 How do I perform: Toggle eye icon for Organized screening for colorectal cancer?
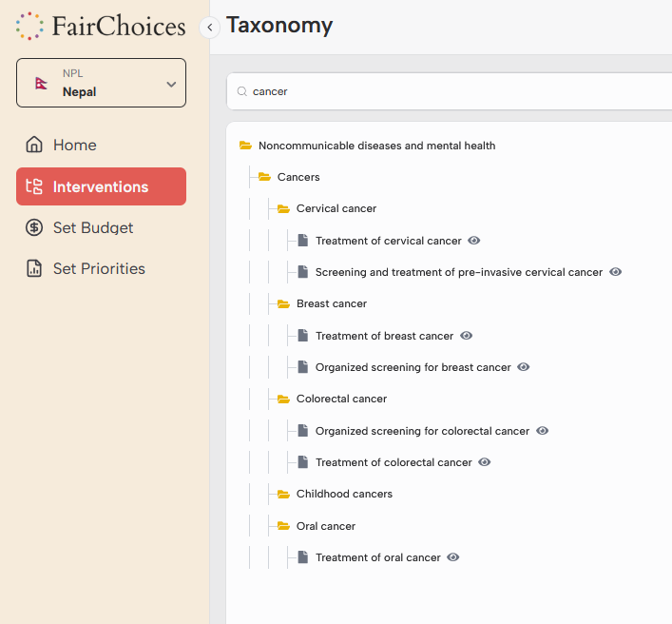[x=542, y=431]
